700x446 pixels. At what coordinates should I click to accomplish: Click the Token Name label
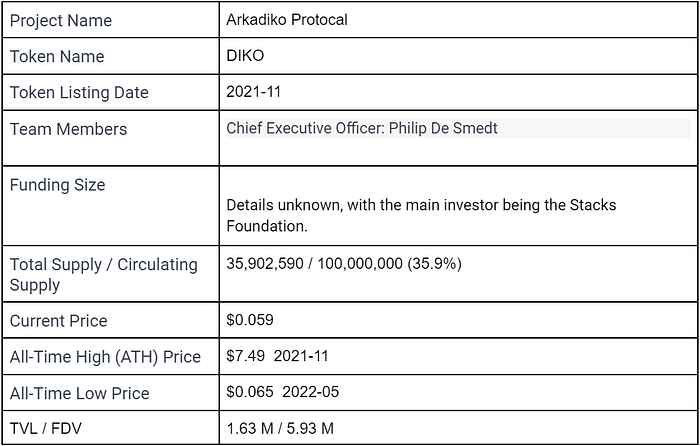[x=57, y=57]
